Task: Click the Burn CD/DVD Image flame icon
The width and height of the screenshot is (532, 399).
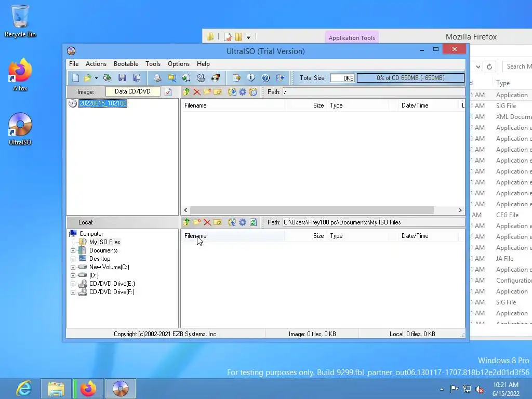Action: click(x=216, y=78)
